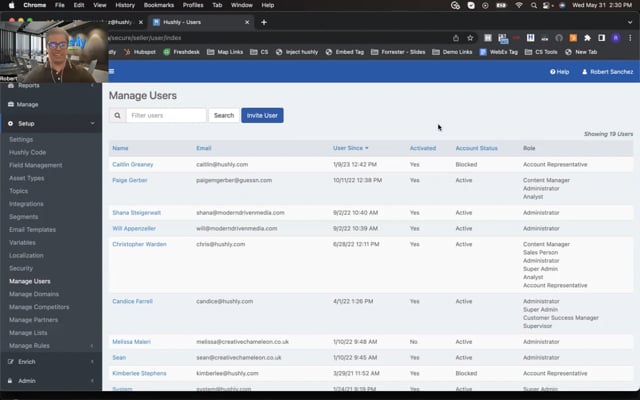Select Manage Domains in the sidebar
Screen dimensions: 640x400
(x=34, y=294)
